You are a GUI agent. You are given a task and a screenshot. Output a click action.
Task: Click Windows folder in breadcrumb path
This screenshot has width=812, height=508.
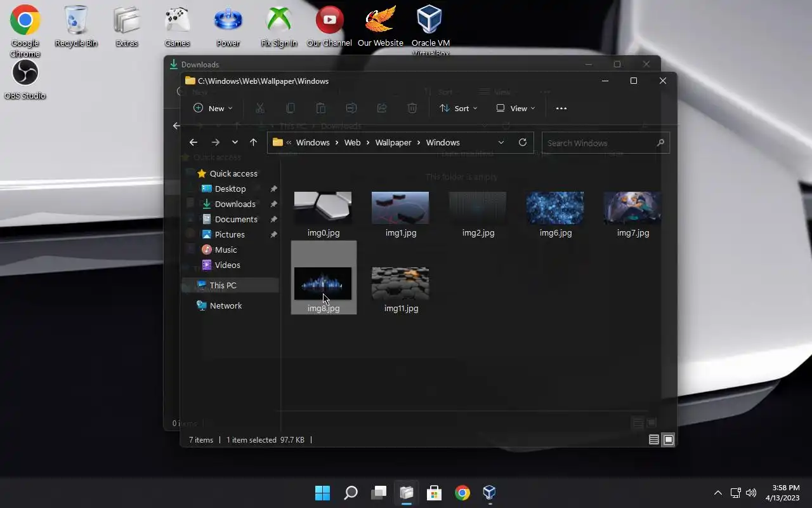click(x=313, y=143)
